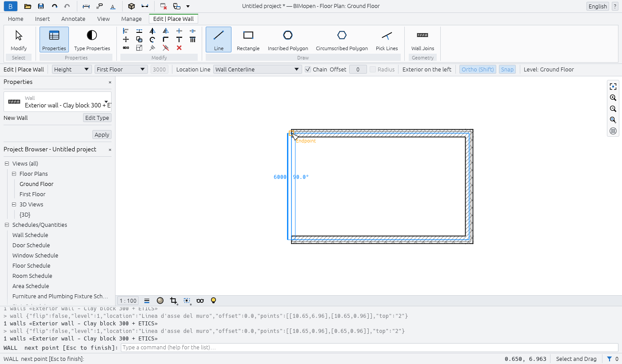The width and height of the screenshot is (622, 364).
Task: Click the light bulb reveal hidden icon
Action: [x=213, y=301]
